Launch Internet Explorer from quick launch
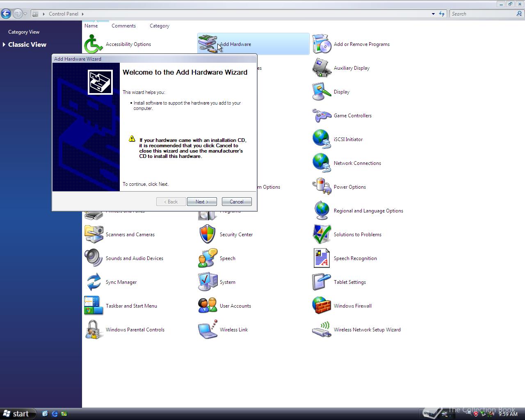The width and height of the screenshot is (525, 420). 55,413
